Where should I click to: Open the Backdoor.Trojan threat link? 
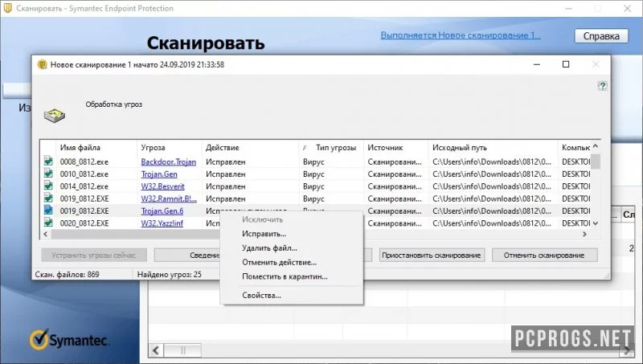pyautogui.click(x=169, y=162)
